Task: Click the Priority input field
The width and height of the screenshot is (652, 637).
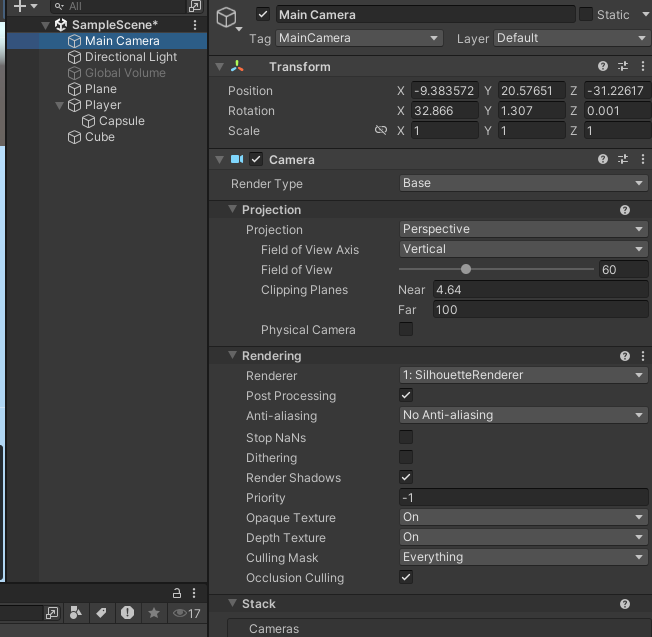Action: [524, 497]
